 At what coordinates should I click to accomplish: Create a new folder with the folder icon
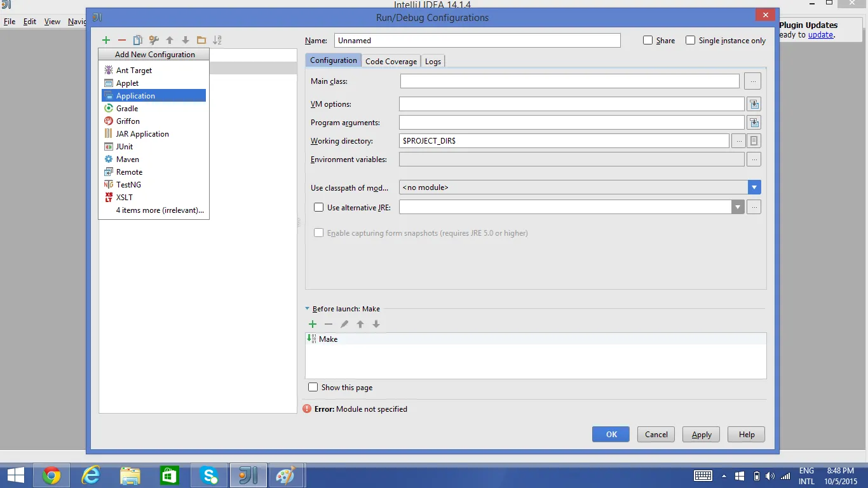[x=201, y=40]
